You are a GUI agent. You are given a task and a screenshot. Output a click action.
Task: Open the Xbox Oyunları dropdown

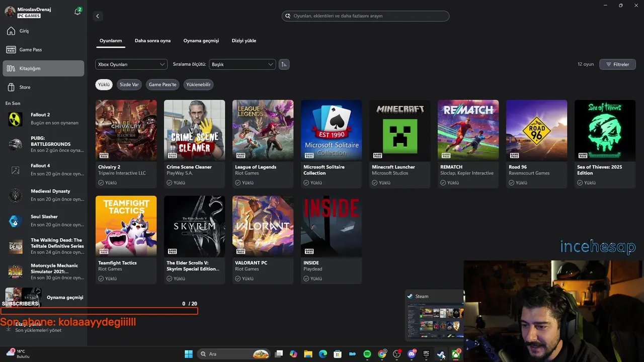point(131,64)
